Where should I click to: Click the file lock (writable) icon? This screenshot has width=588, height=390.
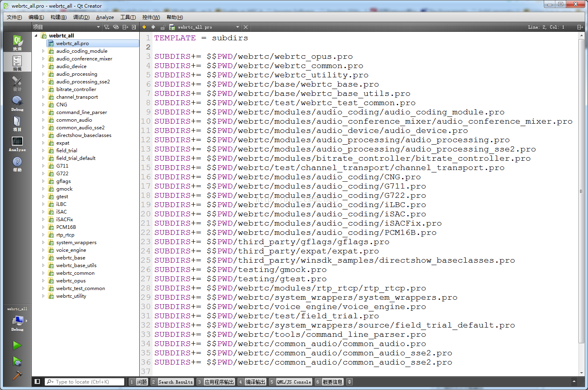coord(163,27)
